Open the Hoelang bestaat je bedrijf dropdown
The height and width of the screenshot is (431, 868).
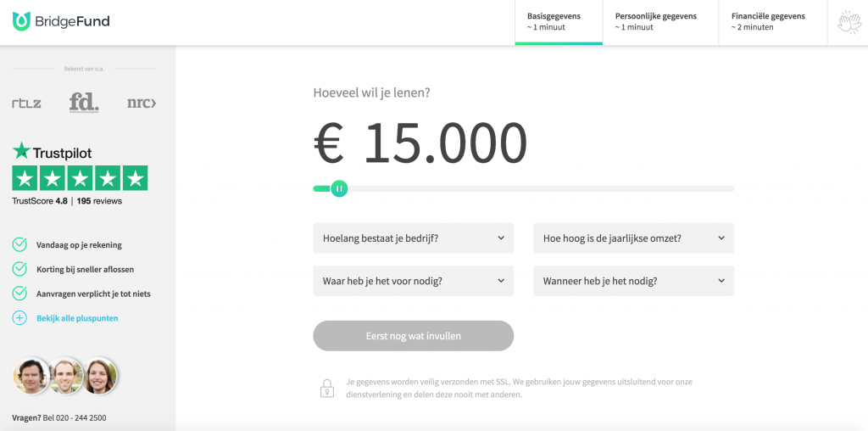414,238
